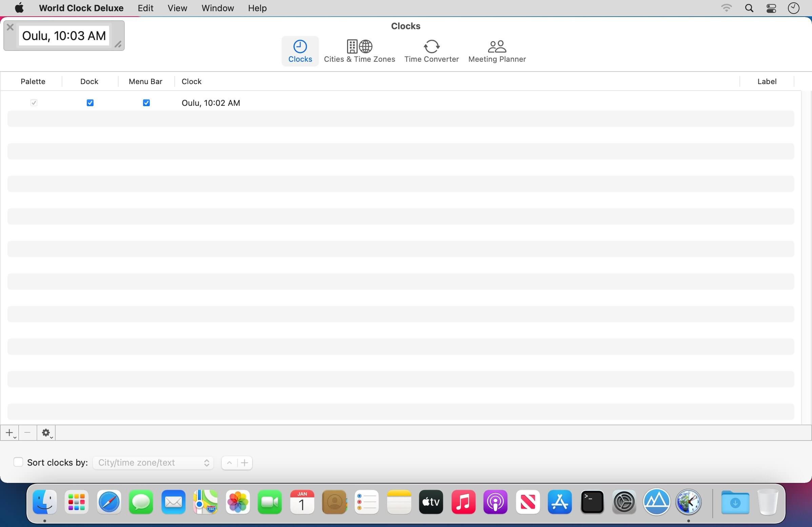Click the ascending sort arrow button
Viewport: 812px width, 527px height.
[230, 463]
